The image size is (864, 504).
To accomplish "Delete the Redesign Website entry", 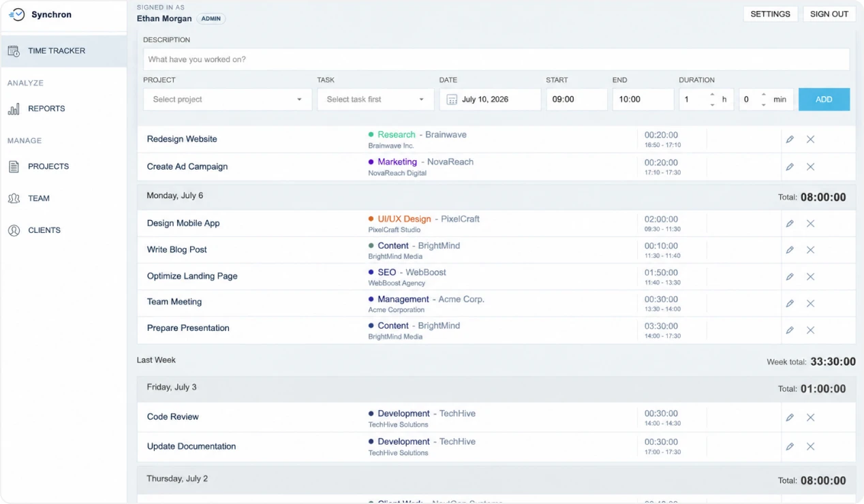I will [810, 140].
